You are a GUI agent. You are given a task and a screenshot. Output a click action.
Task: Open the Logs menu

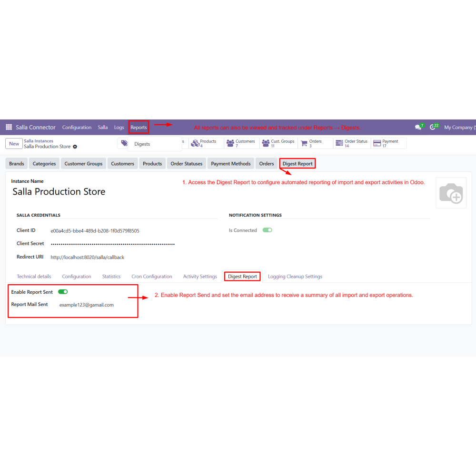(x=119, y=127)
